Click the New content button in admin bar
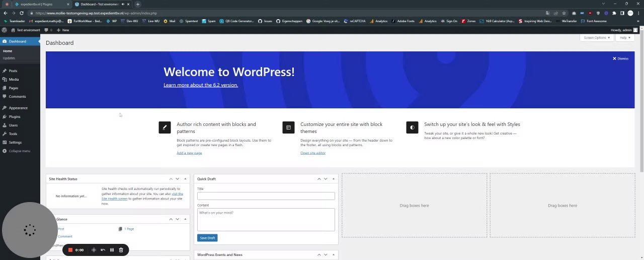644x260 pixels. pyautogui.click(x=63, y=30)
